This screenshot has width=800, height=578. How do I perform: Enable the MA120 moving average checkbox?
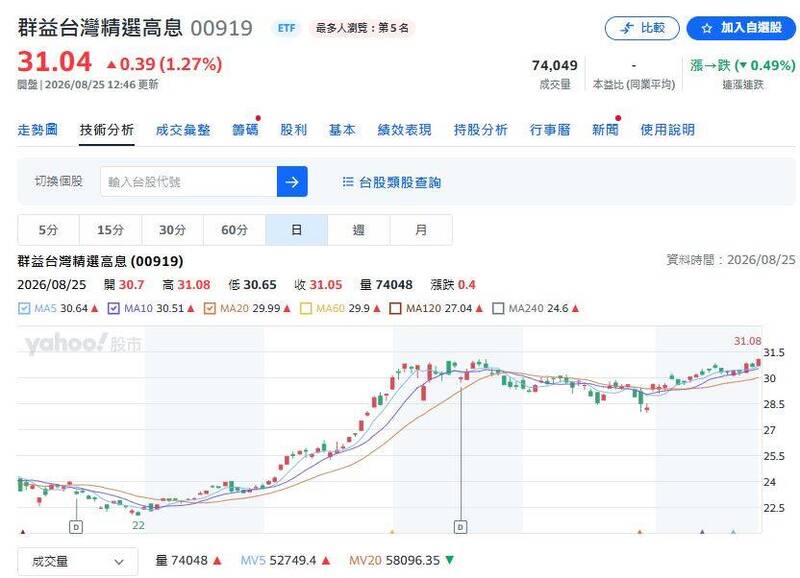[395, 309]
